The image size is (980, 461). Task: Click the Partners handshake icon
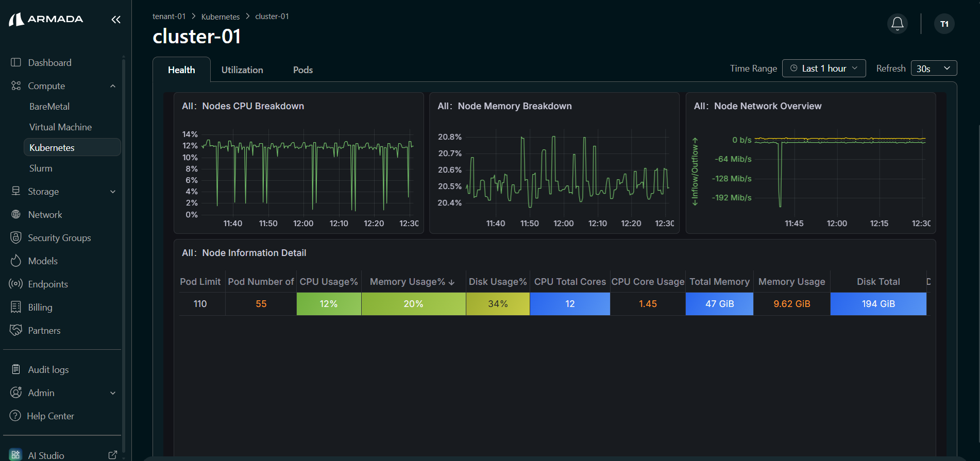(x=16, y=330)
